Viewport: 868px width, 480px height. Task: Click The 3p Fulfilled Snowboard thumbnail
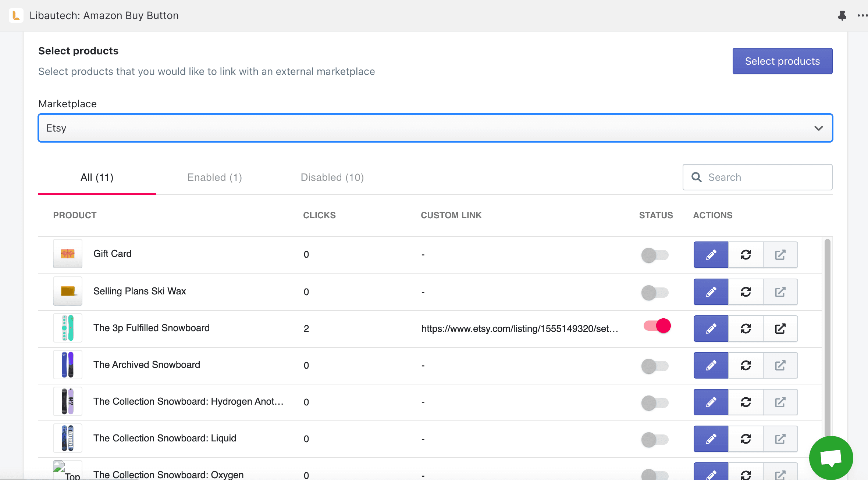68,328
